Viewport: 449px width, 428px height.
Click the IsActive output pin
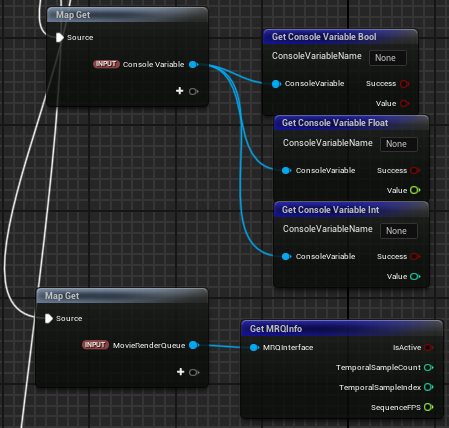point(429,347)
